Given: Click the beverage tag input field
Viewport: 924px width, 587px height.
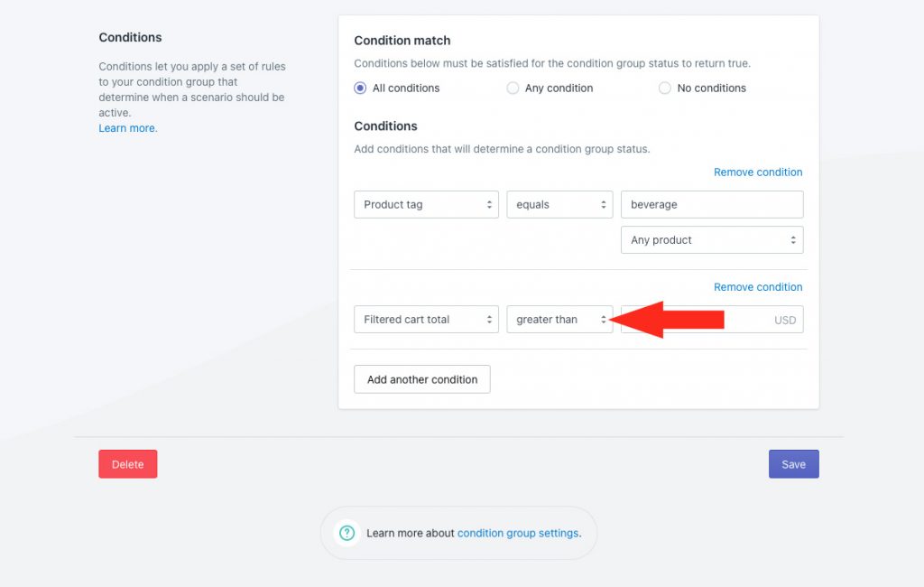Looking at the screenshot, I should point(712,204).
